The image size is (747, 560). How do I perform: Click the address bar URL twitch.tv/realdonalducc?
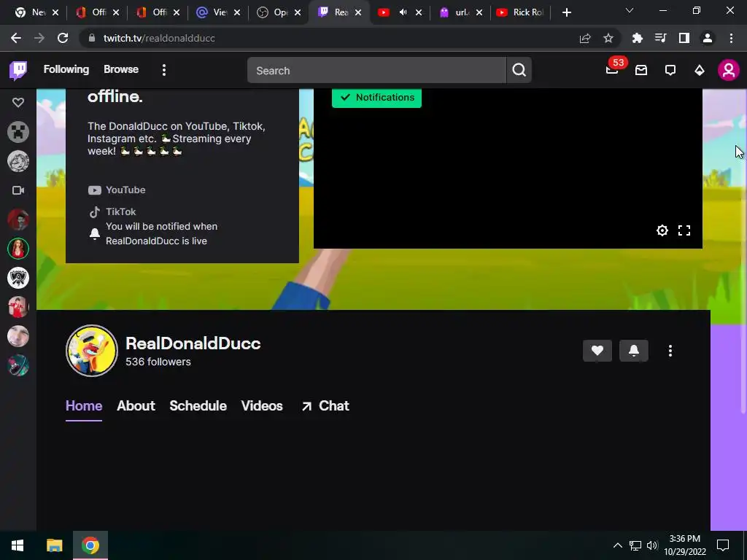click(x=159, y=38)
